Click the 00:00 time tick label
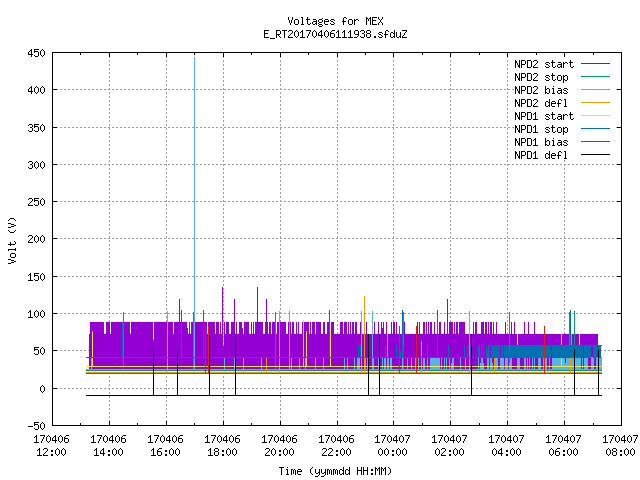The width and height of the screenshot is (640, 480). [x=392, y=452]
